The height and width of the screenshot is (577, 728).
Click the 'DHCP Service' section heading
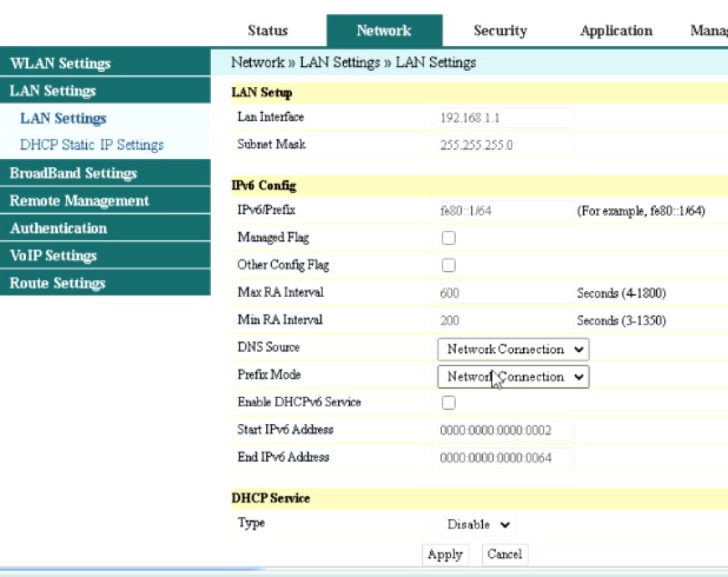tap(270, 498)
